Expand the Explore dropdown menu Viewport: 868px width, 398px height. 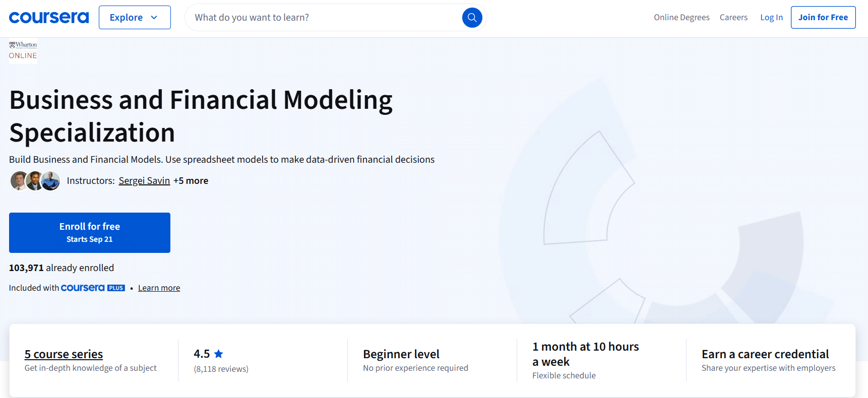(x=135, y=18)
